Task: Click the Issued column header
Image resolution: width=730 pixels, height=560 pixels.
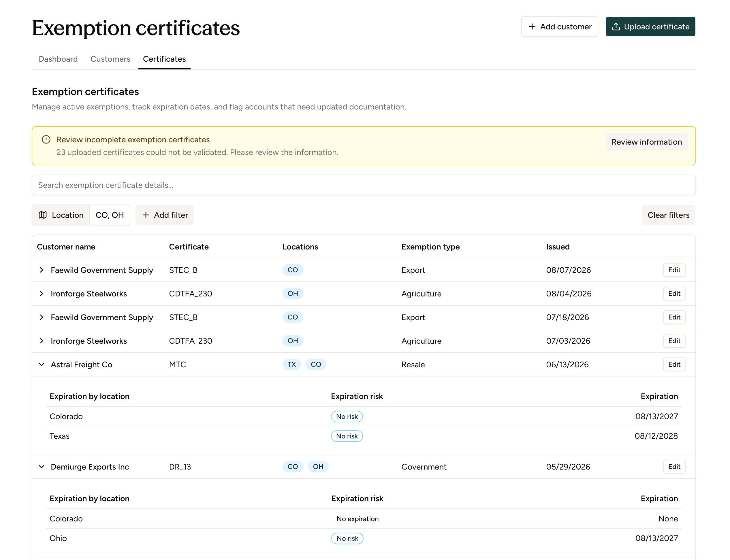Action: click(x=558, y=247)
